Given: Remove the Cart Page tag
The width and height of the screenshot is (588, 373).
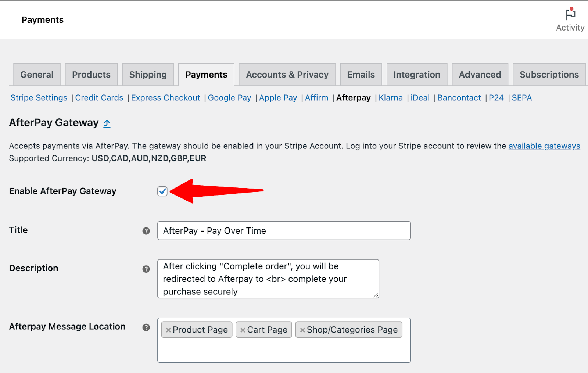Looking at the screenshot, I should point(243,330).
